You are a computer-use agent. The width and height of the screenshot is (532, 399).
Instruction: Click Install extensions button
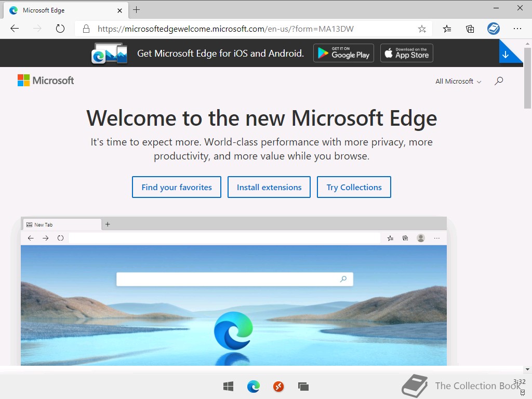(x=269, y=187)
